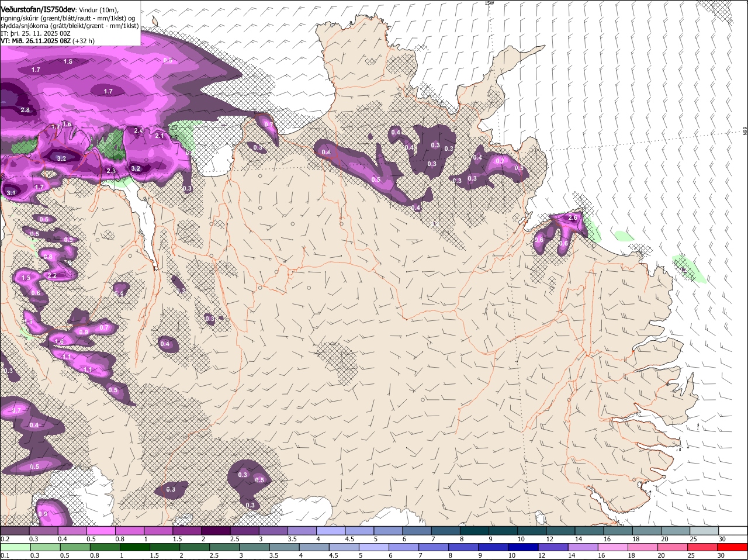This screenshot has width=748, height=560.
Task: Select the Vindur (10m) text in the header
Action: (x=99, y=10)
